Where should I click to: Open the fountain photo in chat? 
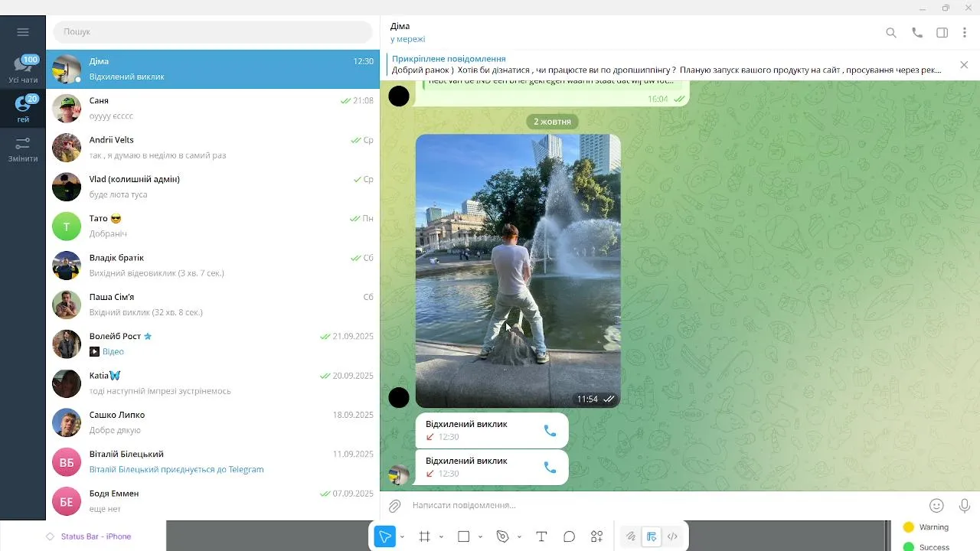click(518, 271)
